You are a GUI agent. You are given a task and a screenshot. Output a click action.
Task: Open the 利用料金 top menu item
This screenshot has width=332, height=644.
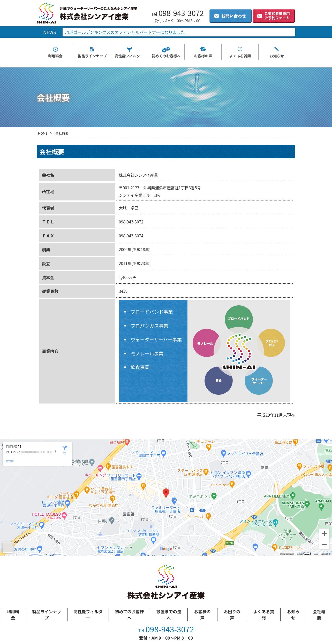[x=55, y=52]
